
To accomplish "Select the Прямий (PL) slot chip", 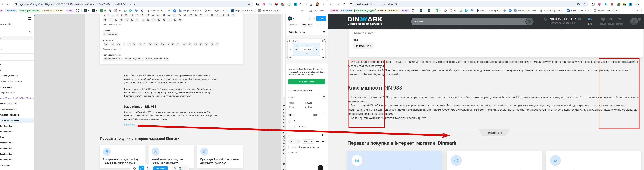I will [363, 46].
